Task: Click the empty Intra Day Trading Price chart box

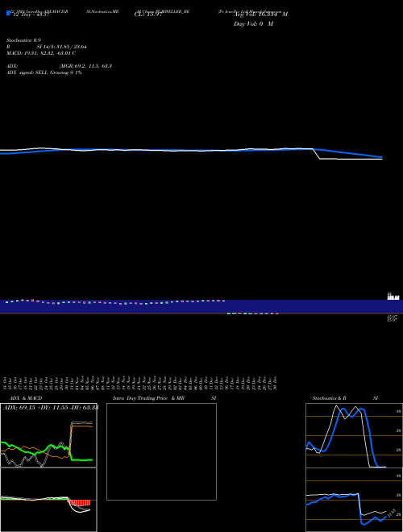Action: click(x=161, y=451)
